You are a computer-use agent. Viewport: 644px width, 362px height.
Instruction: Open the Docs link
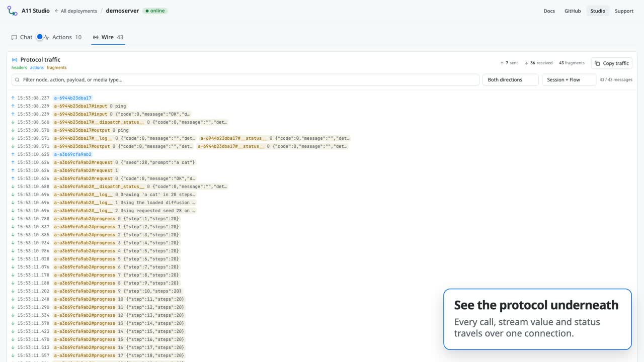pyautogui.click(x=549, y=11)
